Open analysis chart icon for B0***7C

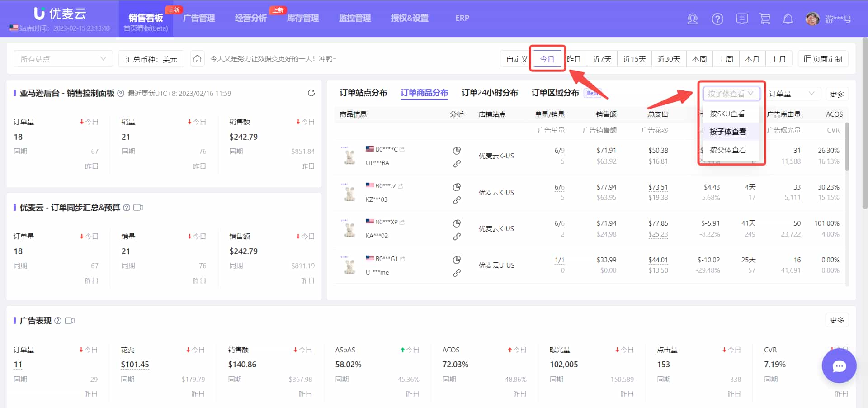click(457, 151)
